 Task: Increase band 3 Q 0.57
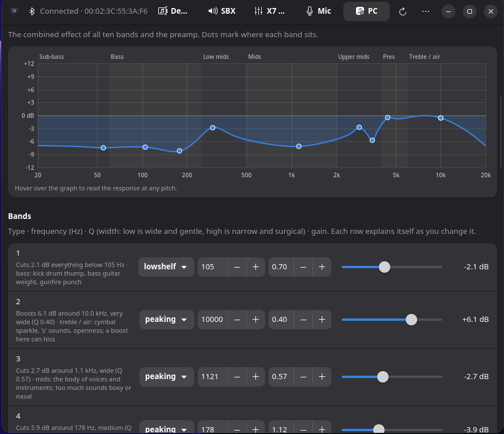click(322, 377)
